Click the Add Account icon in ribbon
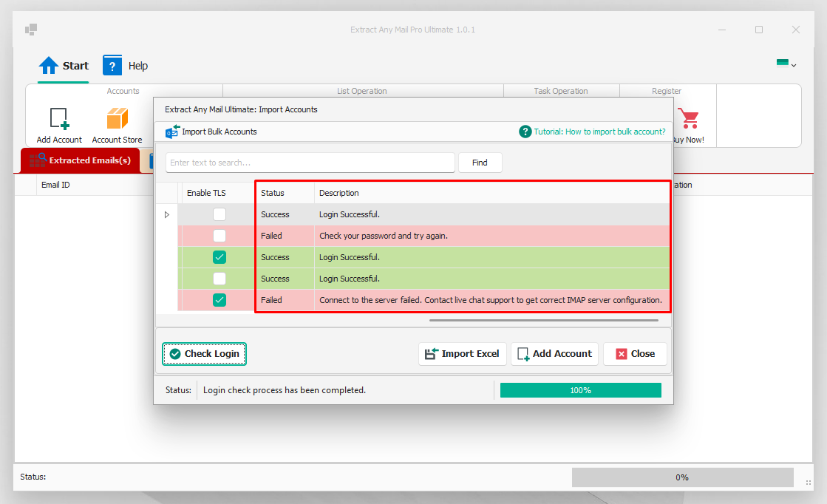 coord(59,118)
